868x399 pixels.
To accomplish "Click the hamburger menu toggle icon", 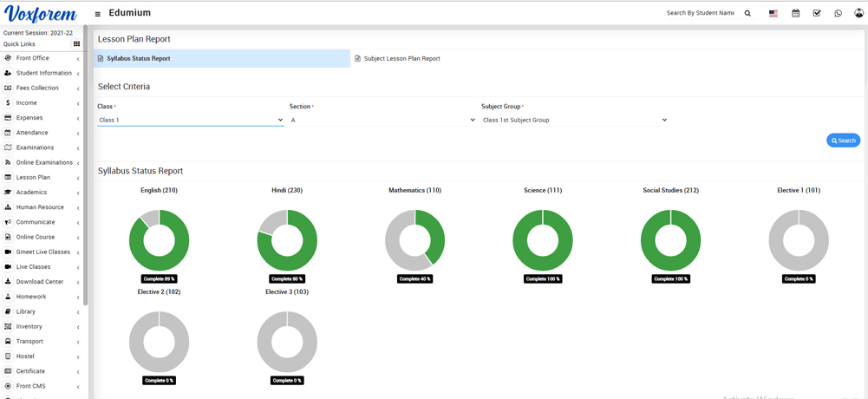I will [98, 14].
